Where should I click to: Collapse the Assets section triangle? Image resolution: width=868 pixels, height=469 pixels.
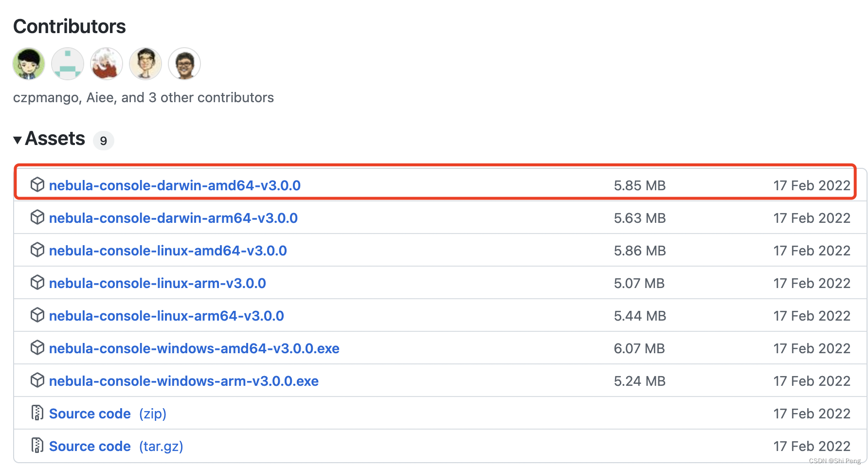(18, 140)
